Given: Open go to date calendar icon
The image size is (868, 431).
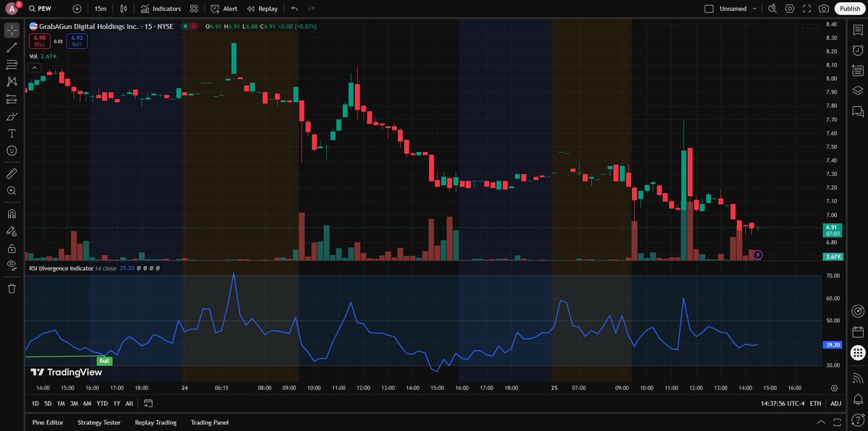Looking at the screenshot, I should point(148,404).
